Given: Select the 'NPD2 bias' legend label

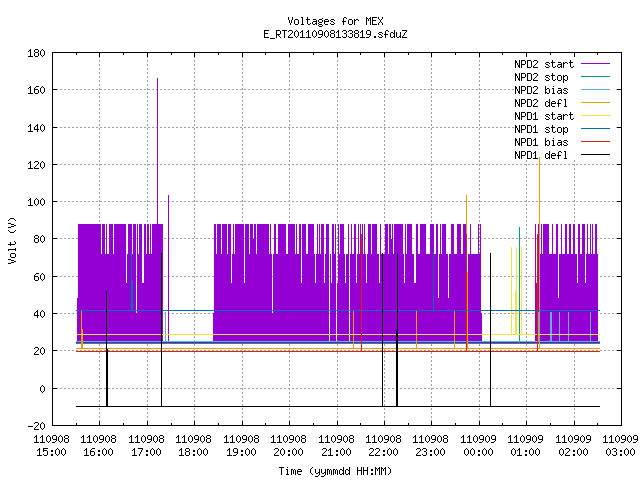Looking at the screenshot, I should (541, 90).
